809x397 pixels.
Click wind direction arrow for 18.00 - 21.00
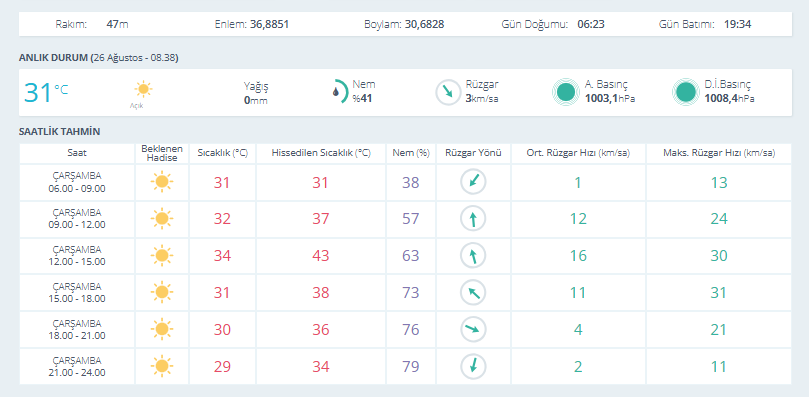[473, 329]
